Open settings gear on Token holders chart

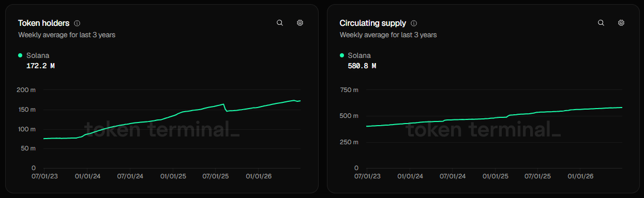pos(300,23)
